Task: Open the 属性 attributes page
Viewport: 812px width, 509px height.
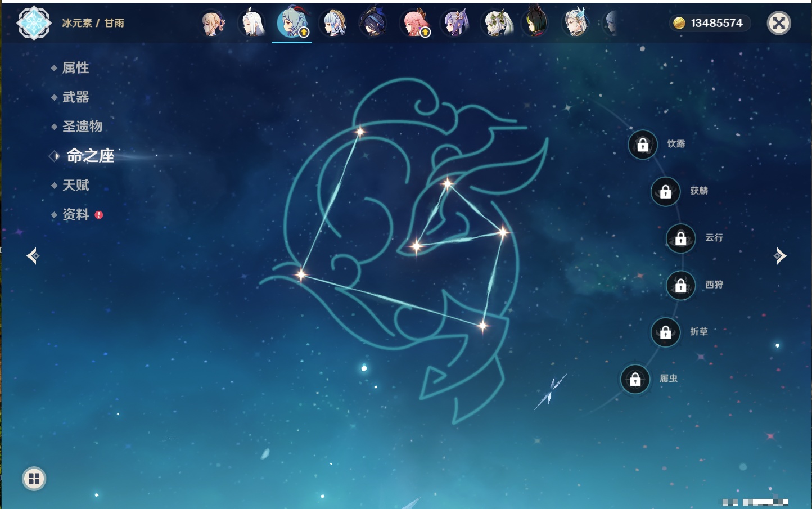Action: (x=75, y=68)
